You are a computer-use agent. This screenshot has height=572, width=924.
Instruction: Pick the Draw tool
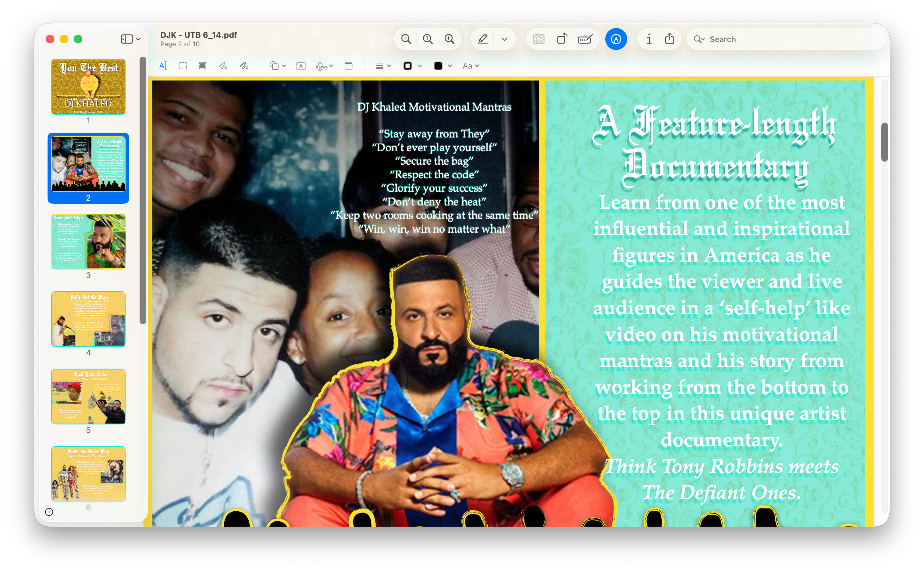[244, 66]
